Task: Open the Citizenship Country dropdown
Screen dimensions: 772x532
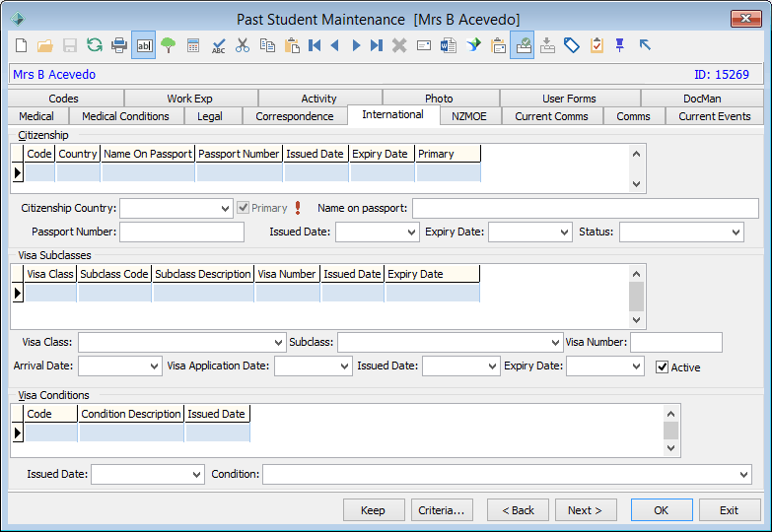Action: 225,208
